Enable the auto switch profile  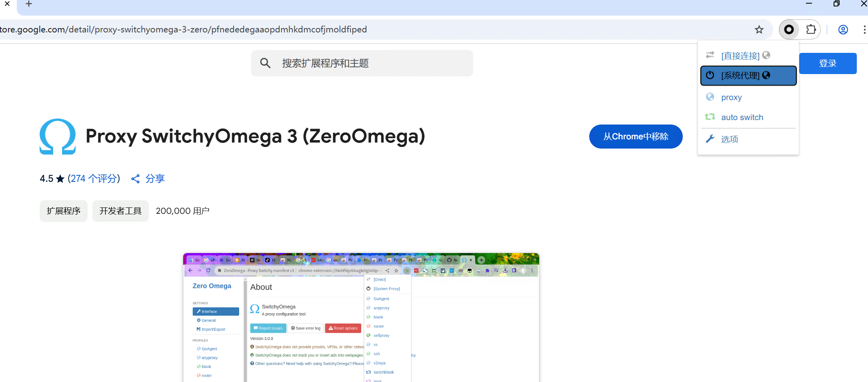tap(742, 117)
